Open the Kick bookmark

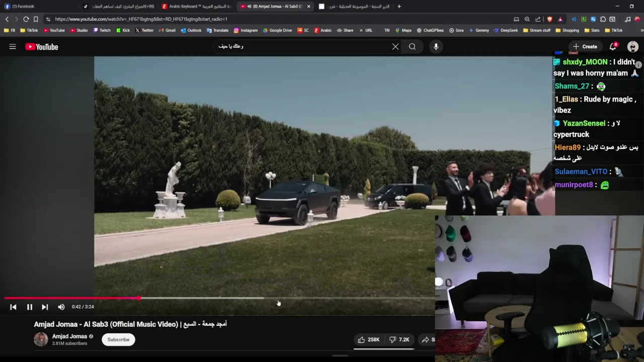[123, 30]
